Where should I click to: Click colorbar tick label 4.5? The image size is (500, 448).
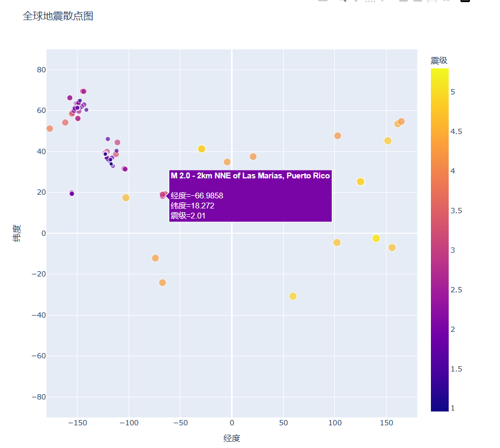click(x=456, y=131)
